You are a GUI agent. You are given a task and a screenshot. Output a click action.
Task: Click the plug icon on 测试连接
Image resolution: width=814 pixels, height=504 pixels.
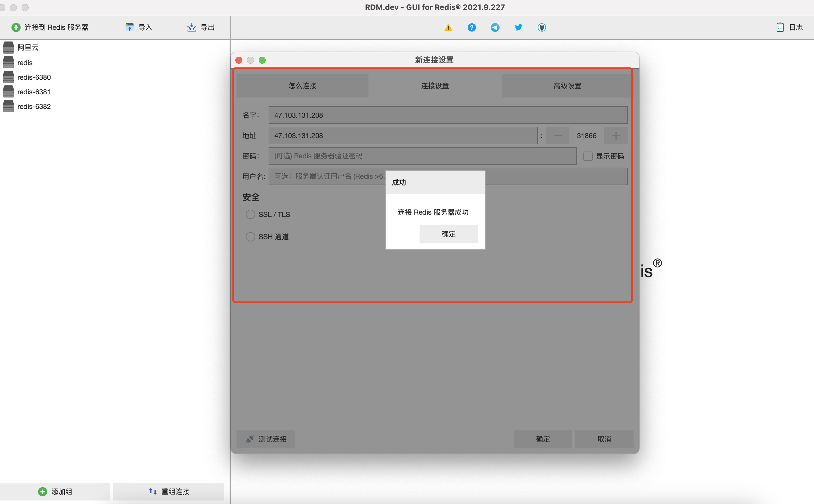[250, 439]
